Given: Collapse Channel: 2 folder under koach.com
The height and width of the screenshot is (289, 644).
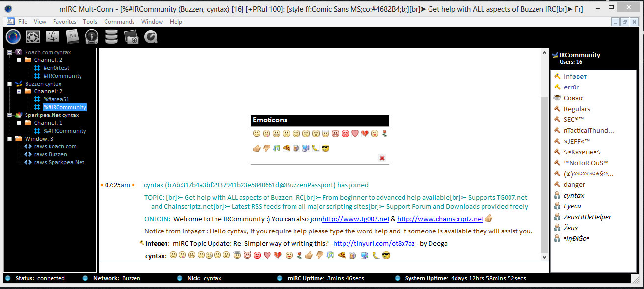Looking at the screenshot, I should [19, 60].
